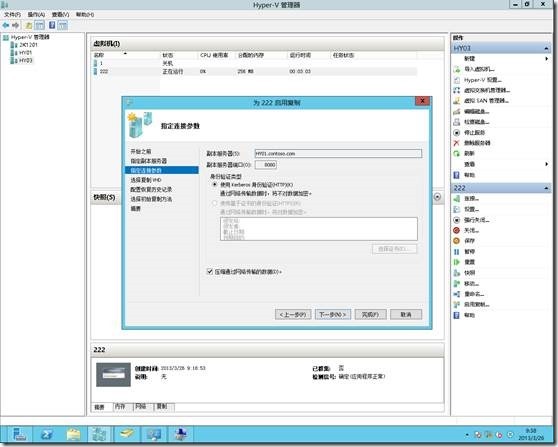Click the 快照 snapshot icon
Viewport: 558px width, 447px height.
[457, 273]
